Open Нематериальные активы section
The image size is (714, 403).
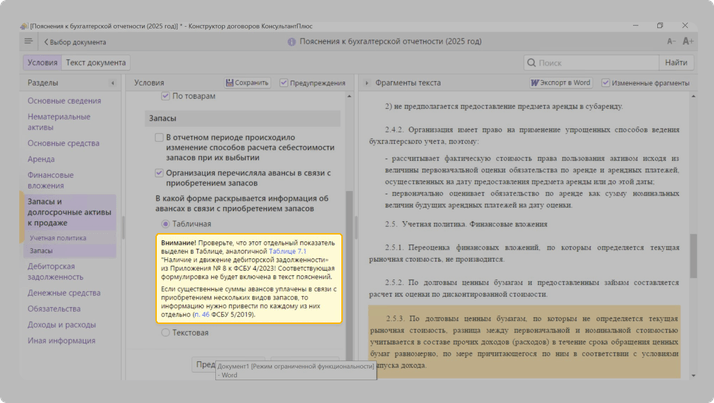coord(59,122)
